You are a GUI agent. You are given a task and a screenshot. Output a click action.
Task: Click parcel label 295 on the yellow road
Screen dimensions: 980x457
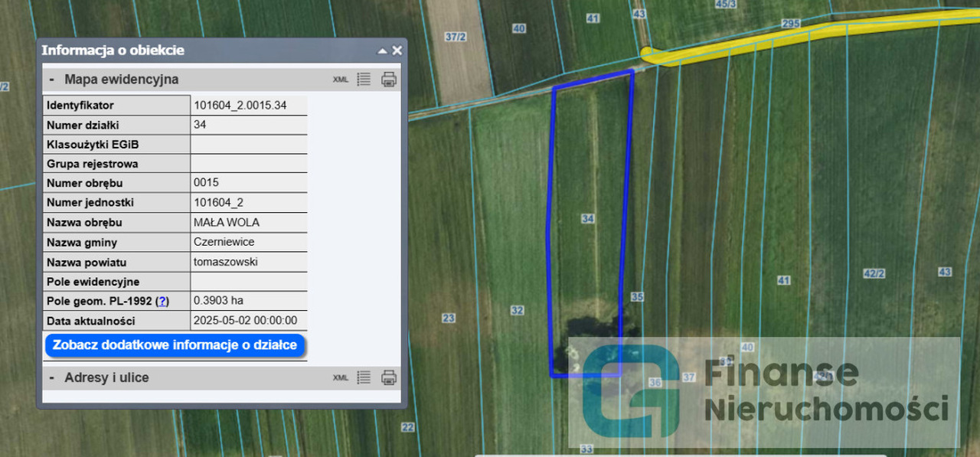(791, 24)
